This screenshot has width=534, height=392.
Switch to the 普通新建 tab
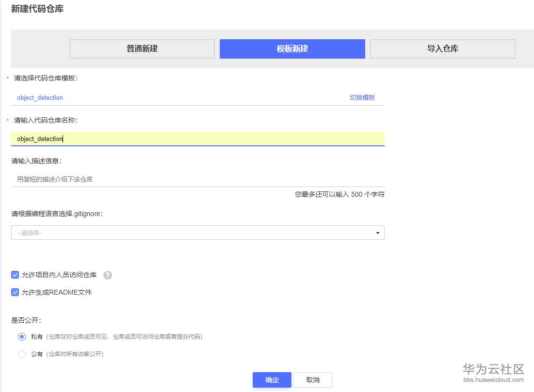click(142, 49)
